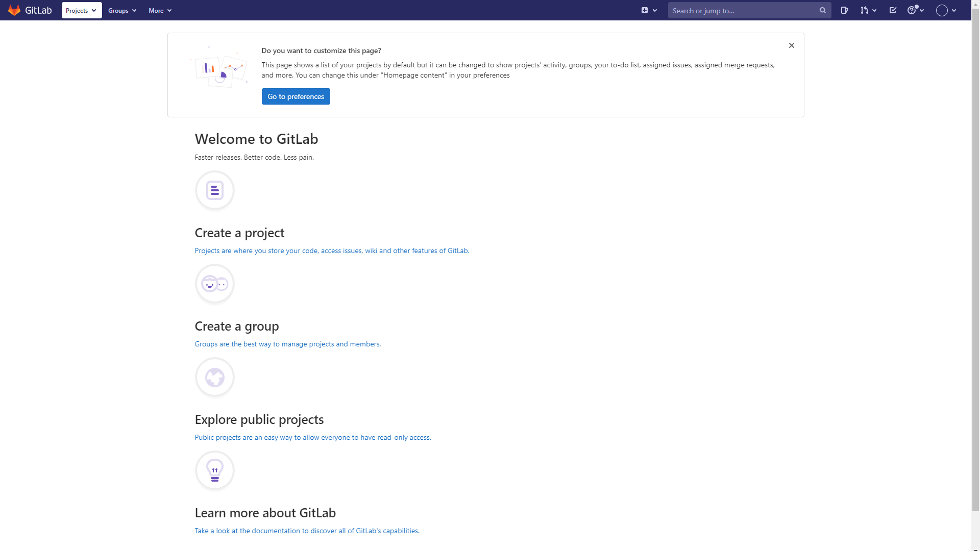The image size is (980, 551).
Task: Open the plus new-item dropdown
Action: click(649, 10)
